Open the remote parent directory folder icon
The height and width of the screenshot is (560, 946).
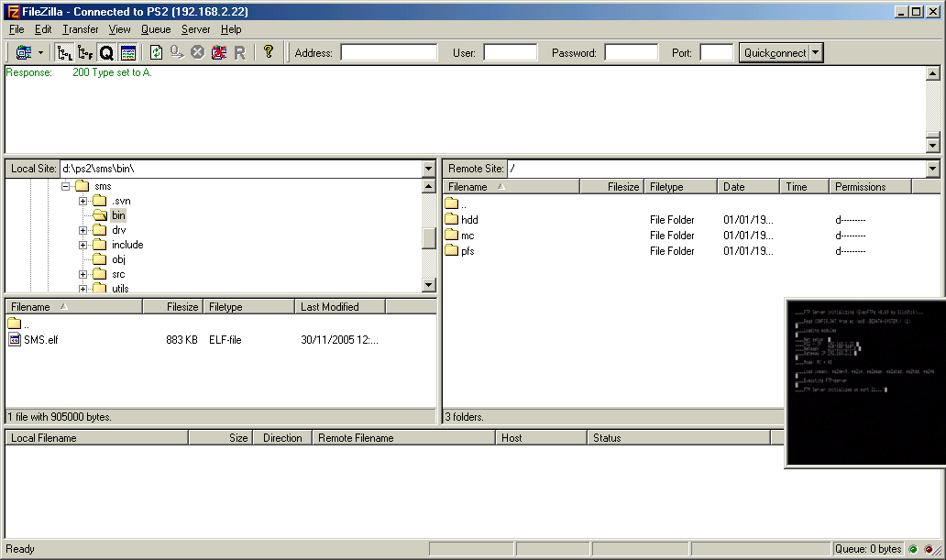coord(451,203)
